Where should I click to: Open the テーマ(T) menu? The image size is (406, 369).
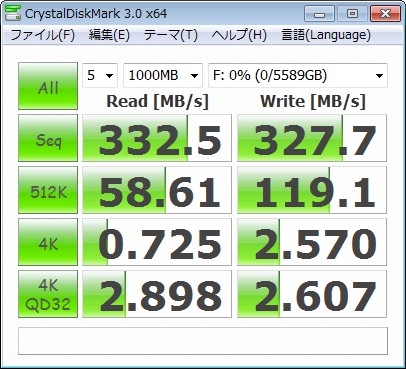(171, 35)
